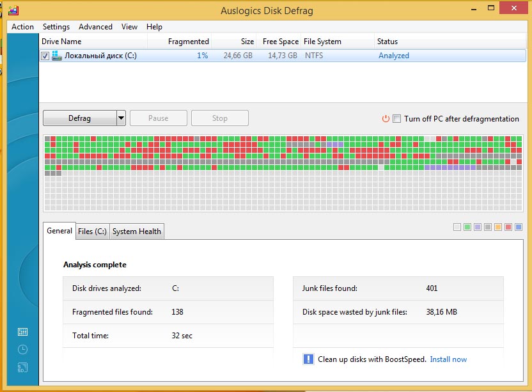Switch to the System Health tab

[136, 231]
